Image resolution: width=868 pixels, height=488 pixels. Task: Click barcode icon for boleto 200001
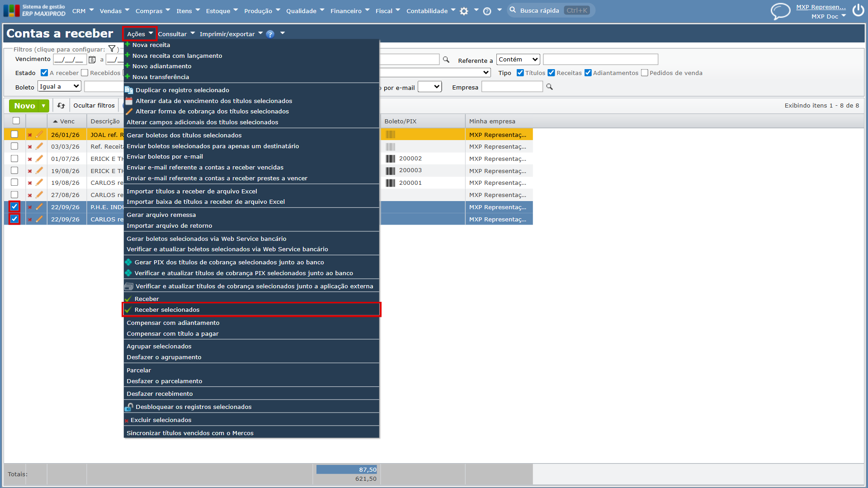[x=391, y=183]
